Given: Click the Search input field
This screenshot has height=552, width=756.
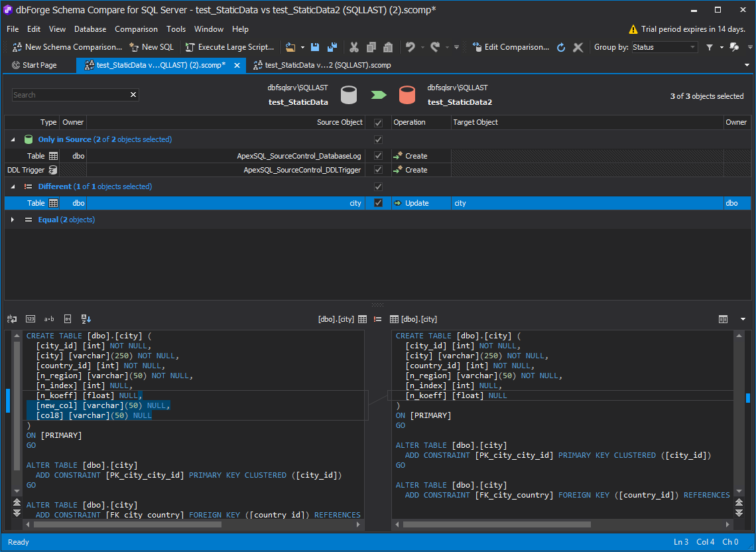Looking at the screenshot, I should click(x=70, y=95).
